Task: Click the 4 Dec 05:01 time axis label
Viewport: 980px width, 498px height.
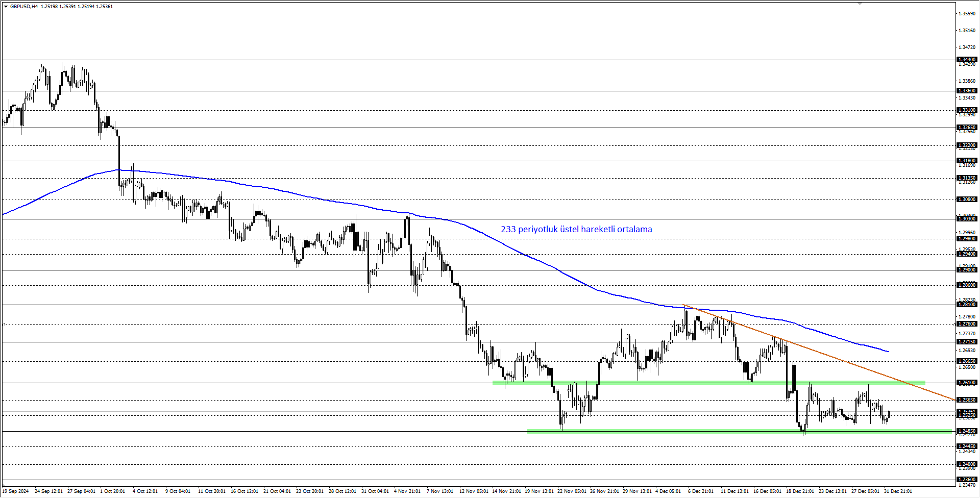Action: (x=668, y=491)
